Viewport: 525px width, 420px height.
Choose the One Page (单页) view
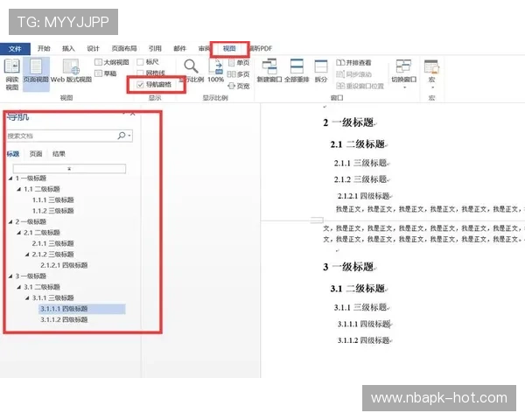pyautogui.click(x=239, y=63)
